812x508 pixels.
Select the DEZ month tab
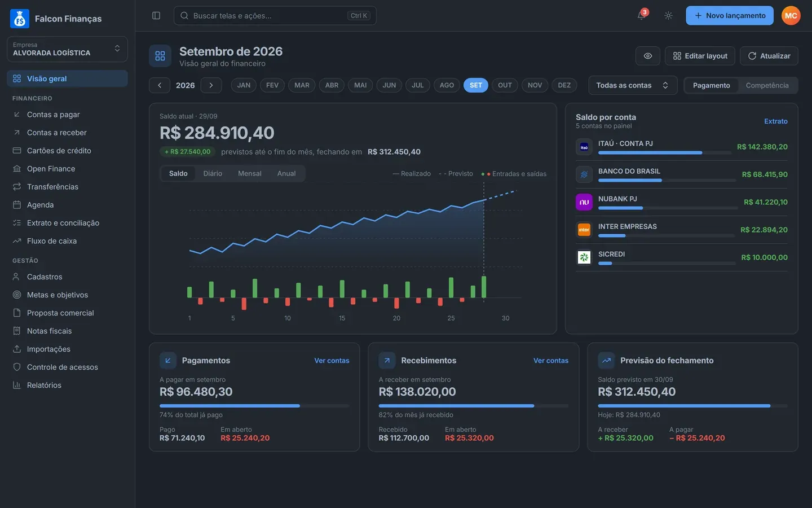click(x=564, y=85)
